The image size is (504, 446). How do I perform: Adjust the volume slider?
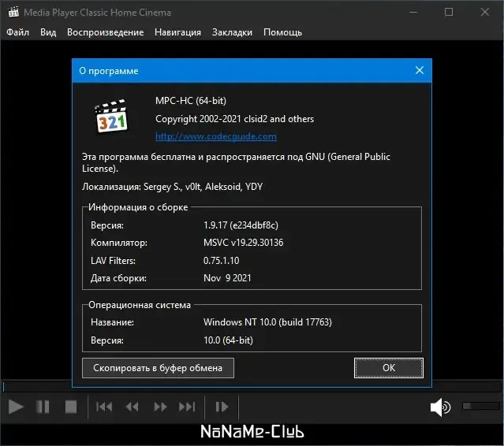click(x=481, y=406)
